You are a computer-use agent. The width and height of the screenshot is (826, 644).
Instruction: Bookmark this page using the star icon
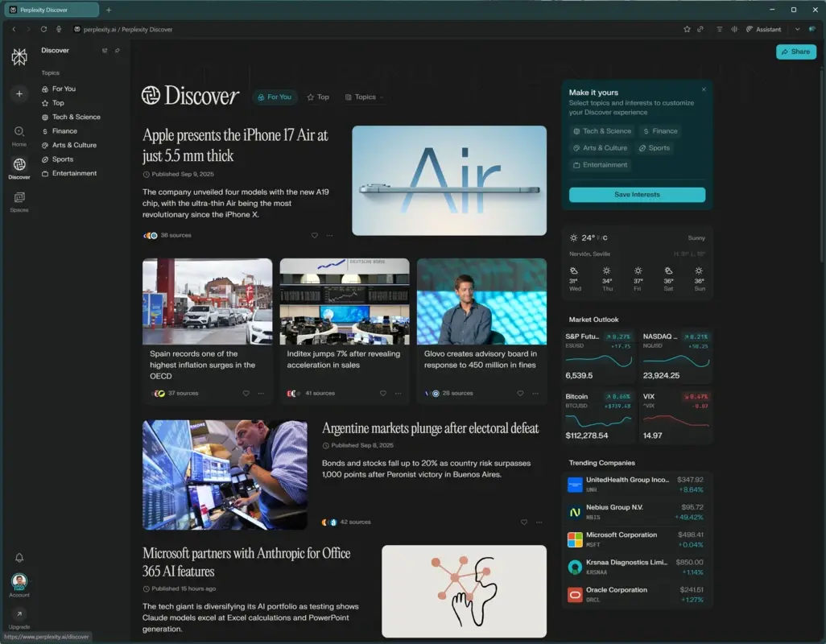point(687,29)
